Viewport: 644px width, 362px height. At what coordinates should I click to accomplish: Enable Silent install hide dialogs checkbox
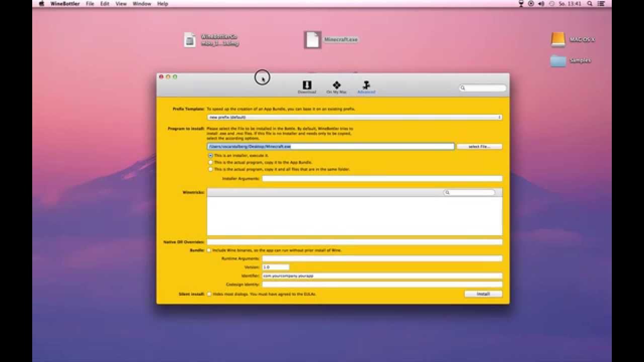(x=209, y=294)
